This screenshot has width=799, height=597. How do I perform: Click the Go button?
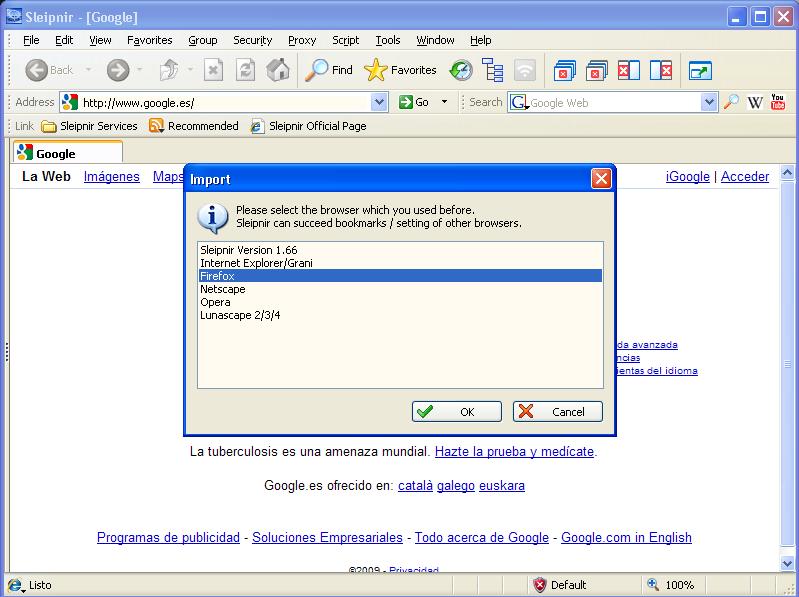coord(413,102)
